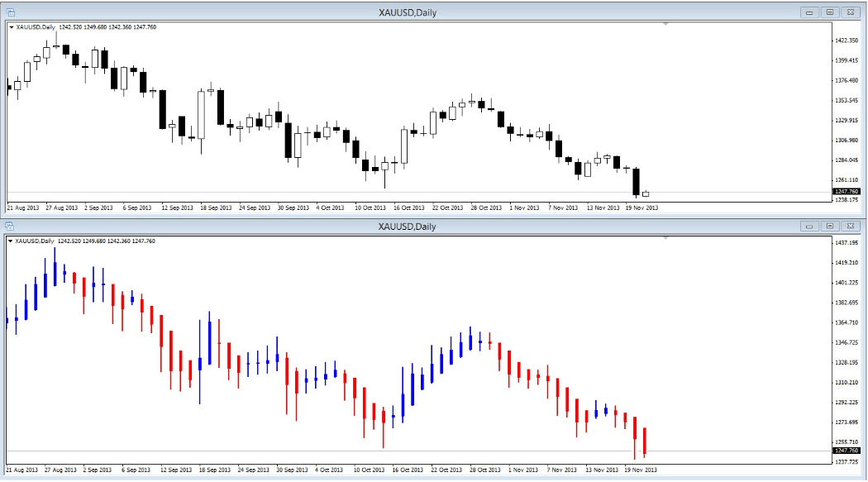Expand the XAUUSD,Daily arrow in top chart
Viewport: 868px width, 482px height.
pyautogui.click(x=11, y=27)
